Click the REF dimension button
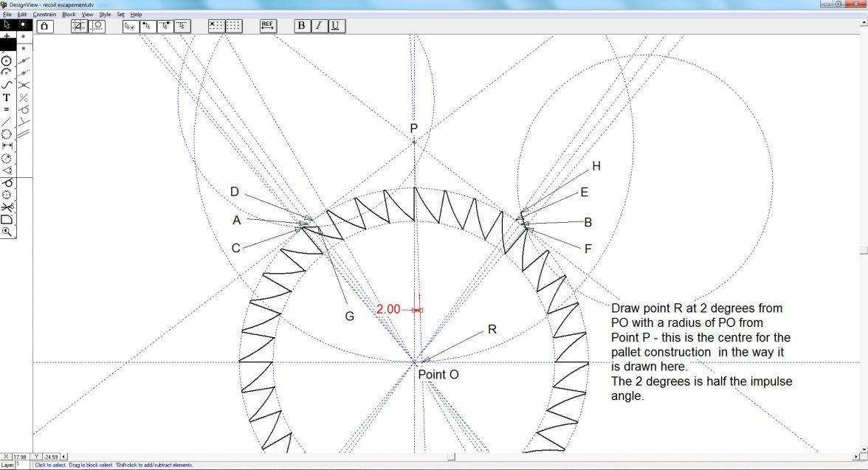 pos(268,26)
